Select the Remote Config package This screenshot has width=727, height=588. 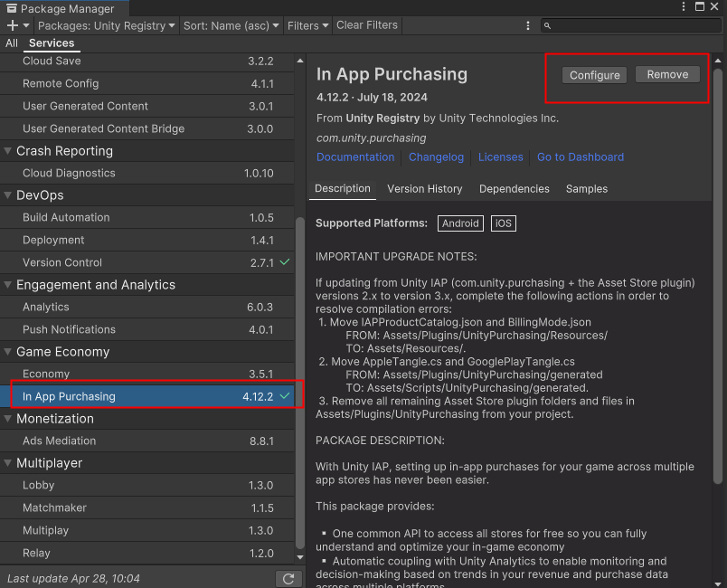(147, 83)
